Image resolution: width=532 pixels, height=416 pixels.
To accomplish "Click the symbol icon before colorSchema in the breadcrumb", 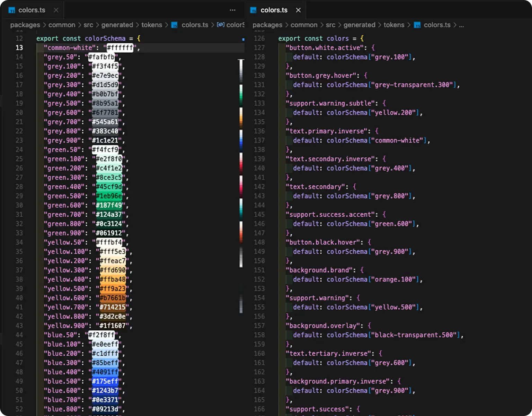I will point(221,25).
